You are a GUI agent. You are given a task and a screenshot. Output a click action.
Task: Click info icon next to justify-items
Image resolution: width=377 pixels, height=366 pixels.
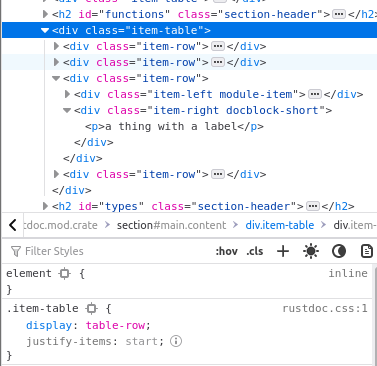tap(176, 341)
